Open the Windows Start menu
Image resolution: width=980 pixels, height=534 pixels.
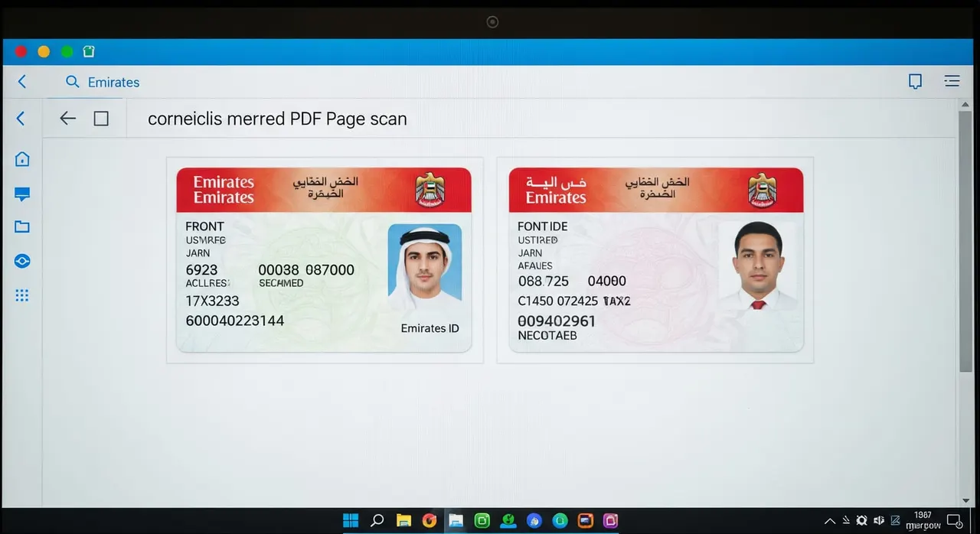351,521
